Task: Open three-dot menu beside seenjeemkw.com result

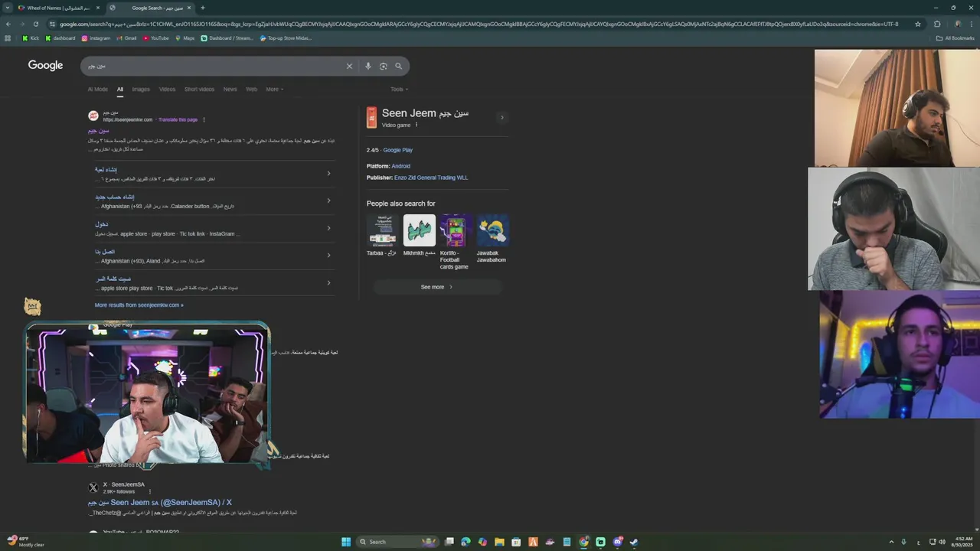Action: [204, 119]
